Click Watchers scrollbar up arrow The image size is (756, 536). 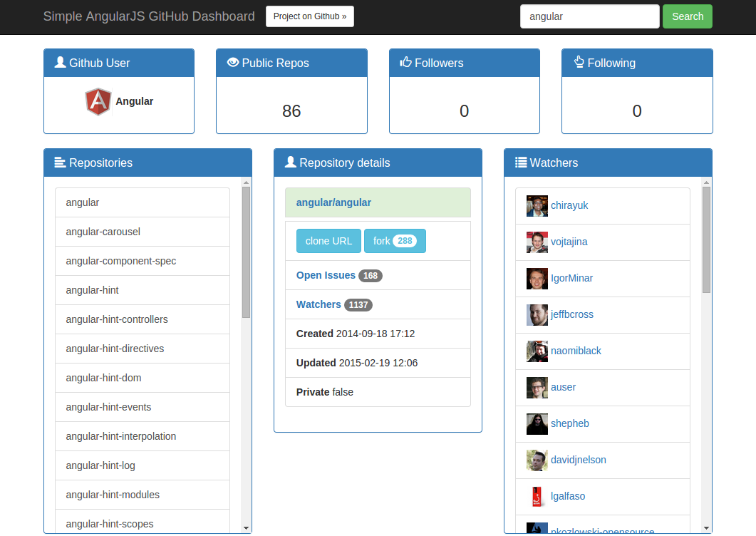coord(706,182)
